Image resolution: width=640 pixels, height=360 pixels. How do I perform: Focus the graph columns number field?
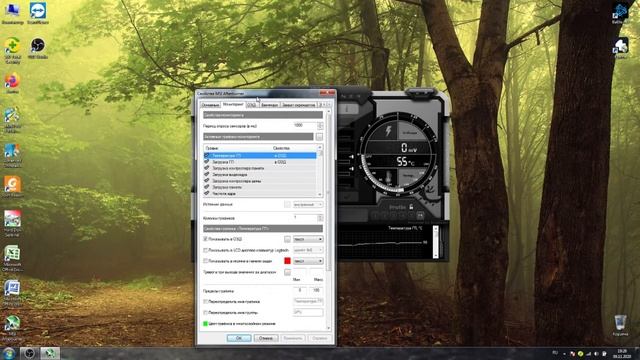point(305,218)
